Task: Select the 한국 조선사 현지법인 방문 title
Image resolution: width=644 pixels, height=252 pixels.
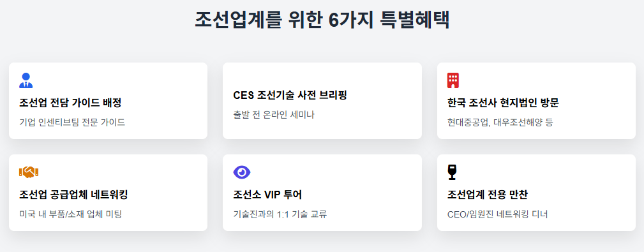Action: click(x=503, y=103)
